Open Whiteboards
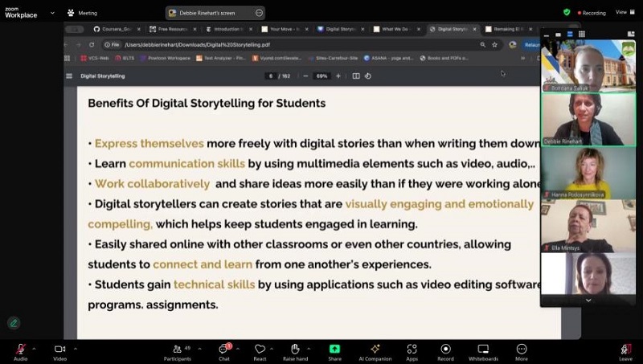The width and height of the screenshot is (643, 364). [x=483, y=350]
